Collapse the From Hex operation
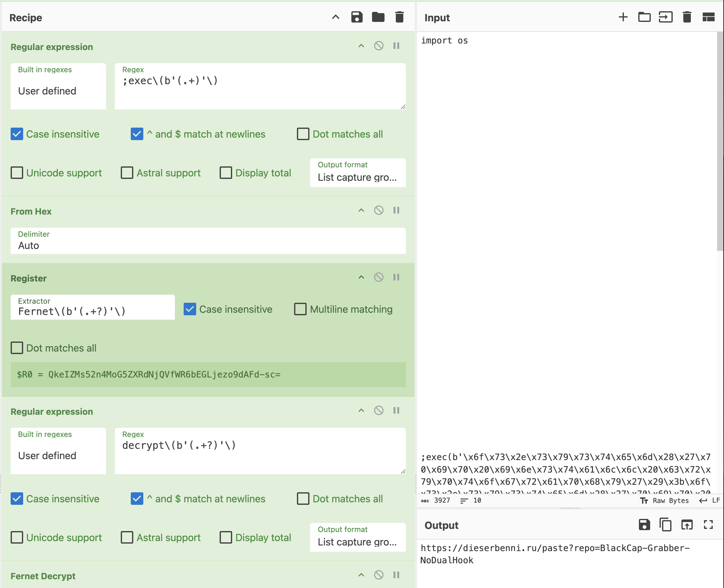This screenshot has height=588, width=724. pos(361,210)
